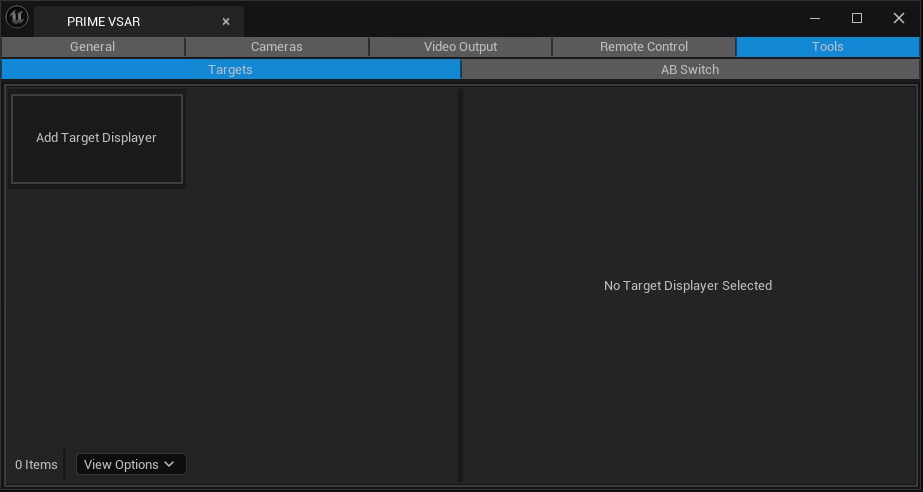Minimize the PRIME VSAR window
The height and width of the screenshot is (492, 923).
point(815,18)
